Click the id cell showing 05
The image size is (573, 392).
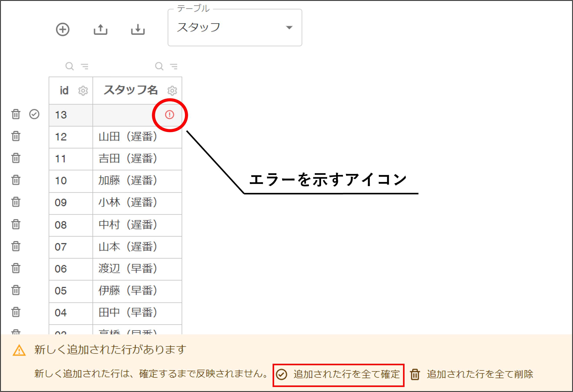71,291
